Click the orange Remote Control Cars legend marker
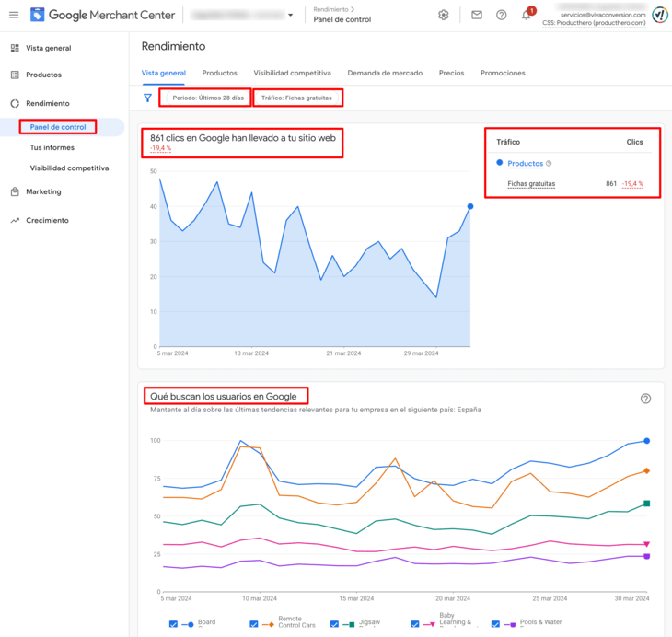 coord(268,624)
